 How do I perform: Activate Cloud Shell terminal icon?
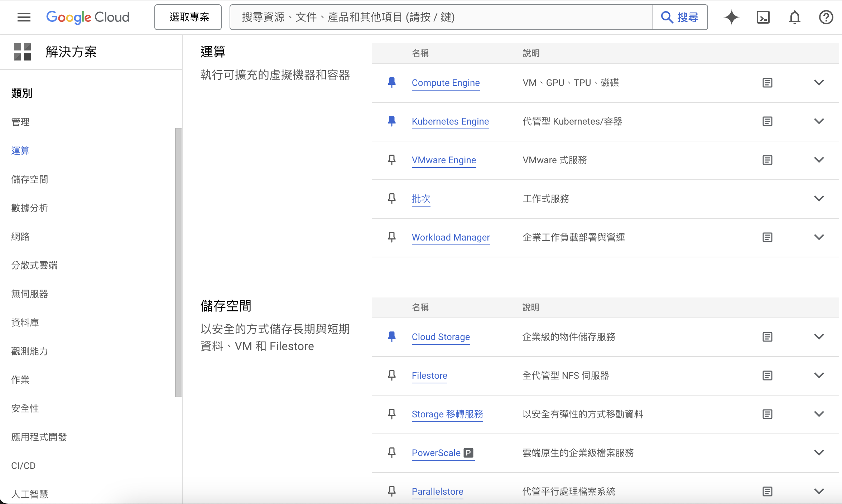[x=763, y=17]
